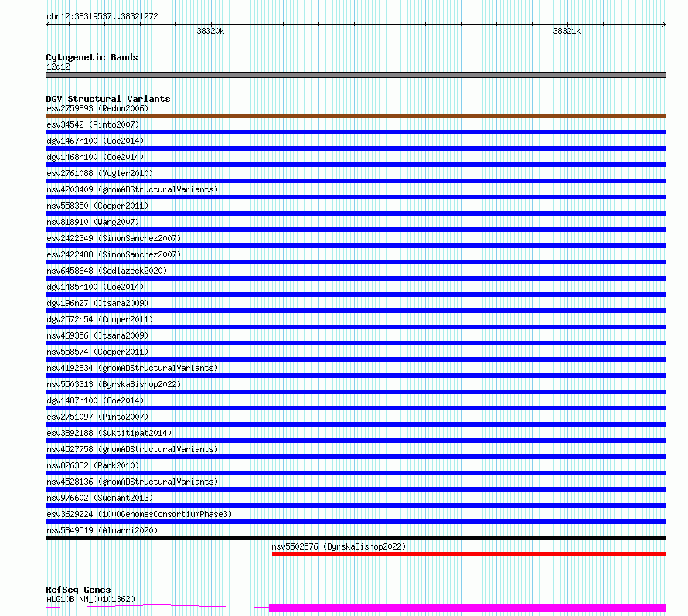
Task: Click the RefSeq Genes track title
Action: click(78, 590)
